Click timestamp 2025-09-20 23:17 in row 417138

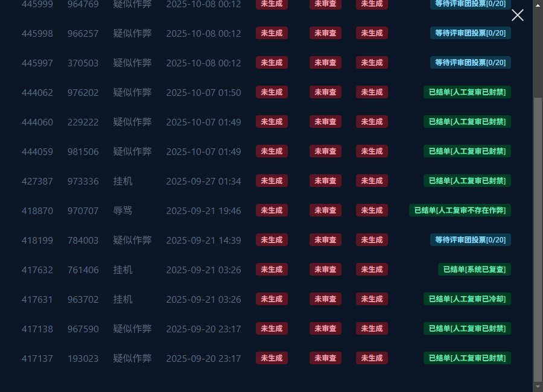tap(204, 329)
